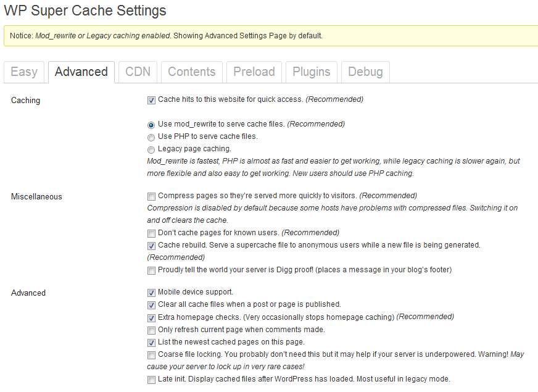
Task: Click the 'Caching' section label
Action: tap(25, 101)
